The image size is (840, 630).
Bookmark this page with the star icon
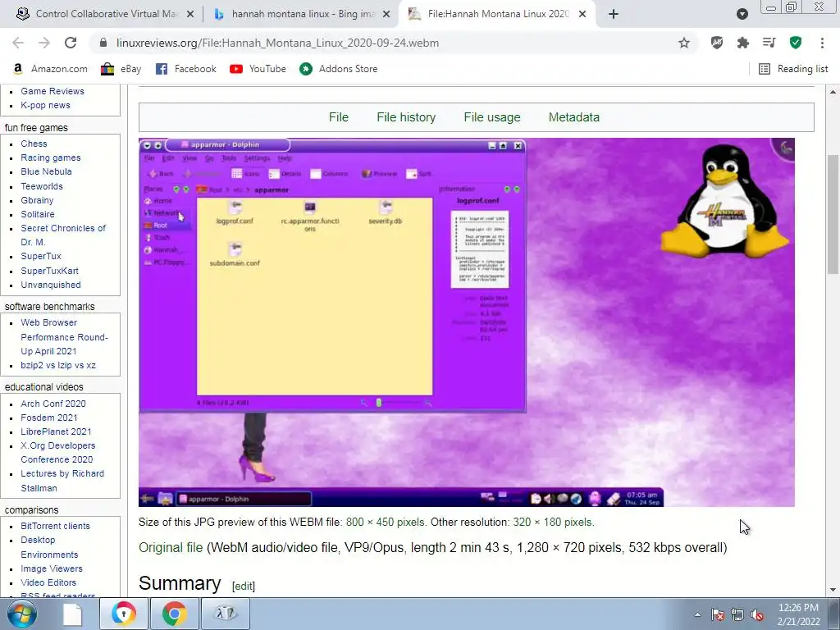tap(684, 43)
